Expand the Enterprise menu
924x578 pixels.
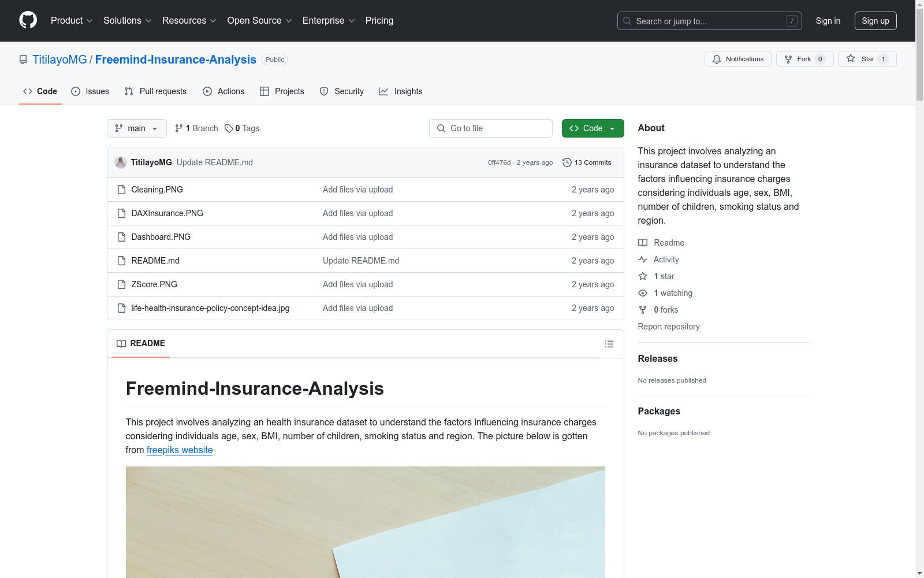(329, 20)
